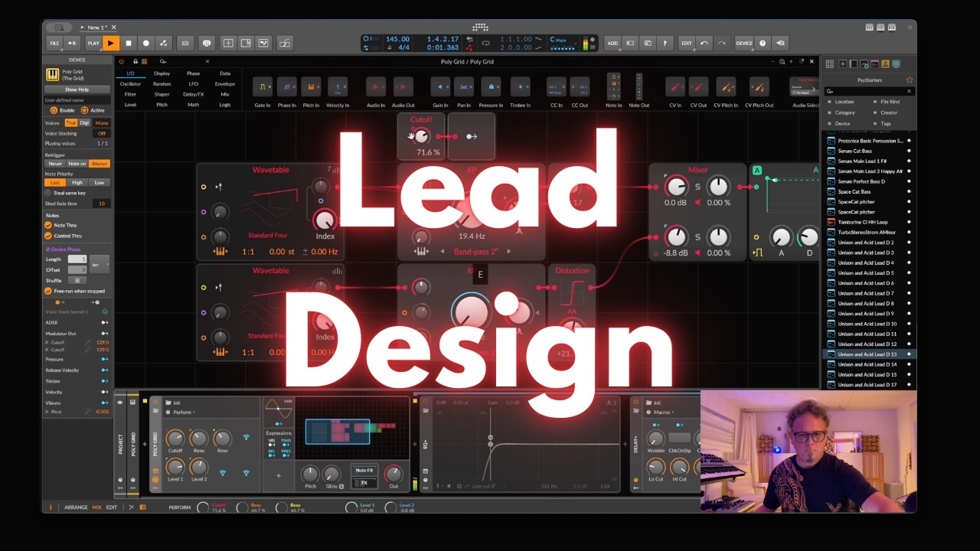Switch to ARRANGE view

76,507
